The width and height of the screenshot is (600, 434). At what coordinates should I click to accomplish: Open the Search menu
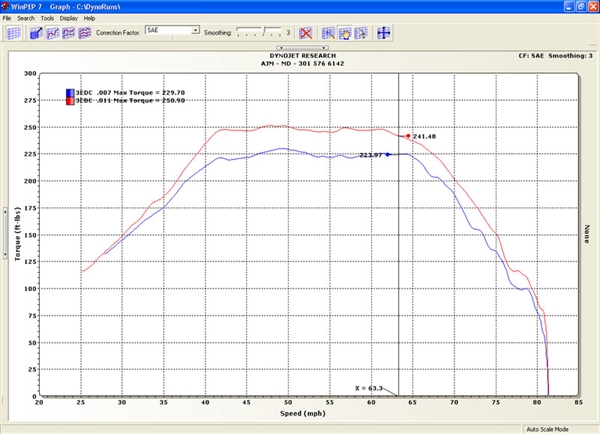26,18
